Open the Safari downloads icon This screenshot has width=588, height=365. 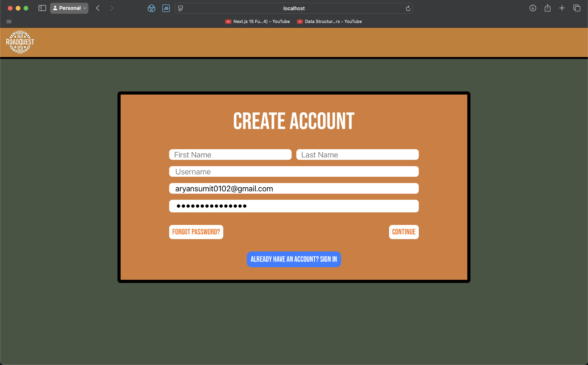pyautogui.click(x=532, y=8)
